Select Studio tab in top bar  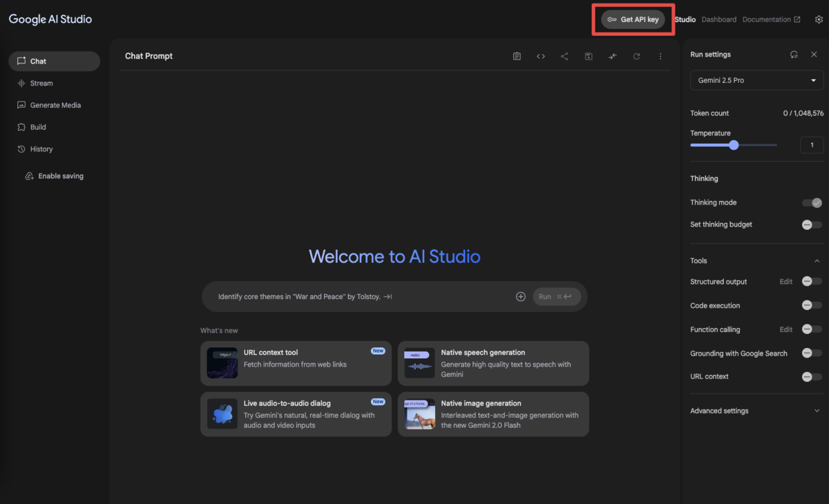(x=685, y=19)
